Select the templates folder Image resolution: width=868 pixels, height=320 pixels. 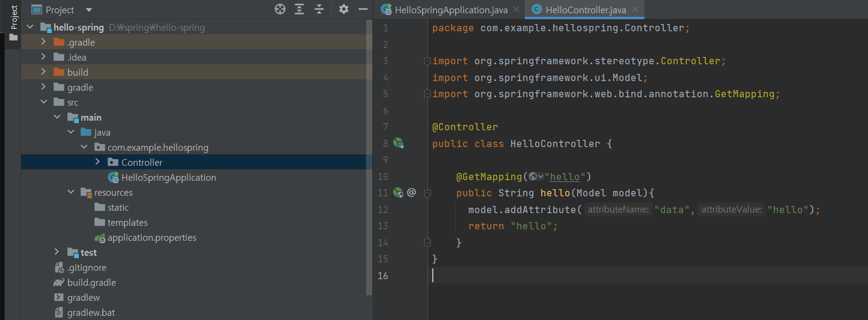128,223
